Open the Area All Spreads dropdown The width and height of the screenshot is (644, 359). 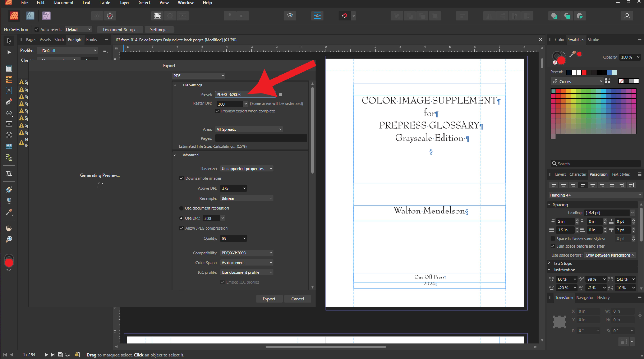coord(249,129)
